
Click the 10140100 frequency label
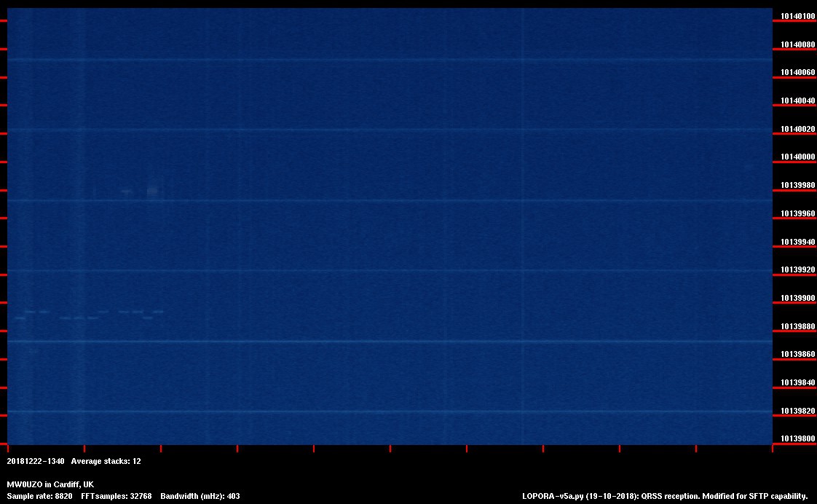(x=797, y=16)
